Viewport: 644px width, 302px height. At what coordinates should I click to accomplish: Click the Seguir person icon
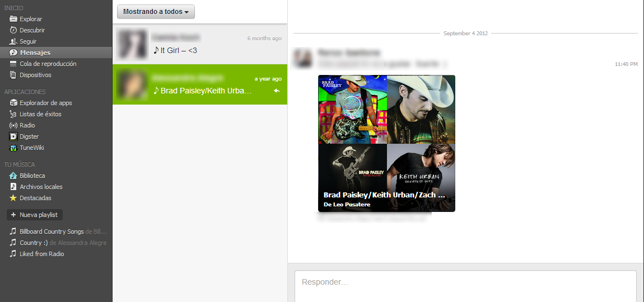pyautogui.click(x=13, y=41)
